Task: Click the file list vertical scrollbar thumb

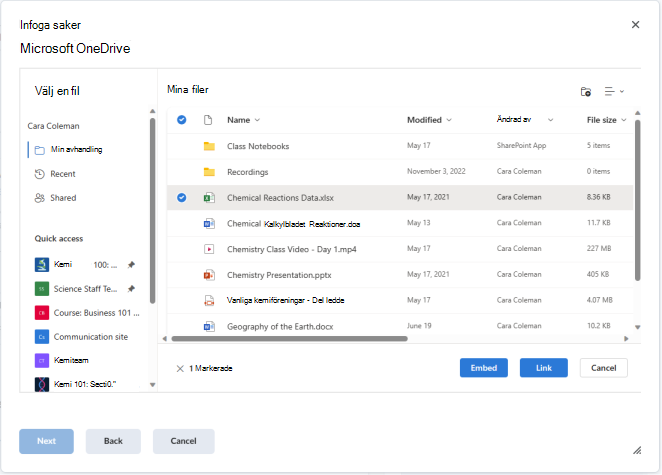Action: [638, 200]
